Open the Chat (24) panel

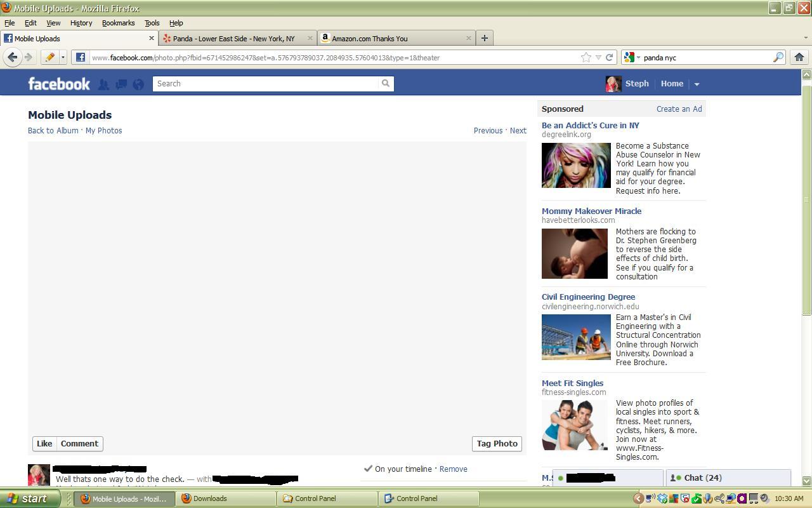[728, 478]
